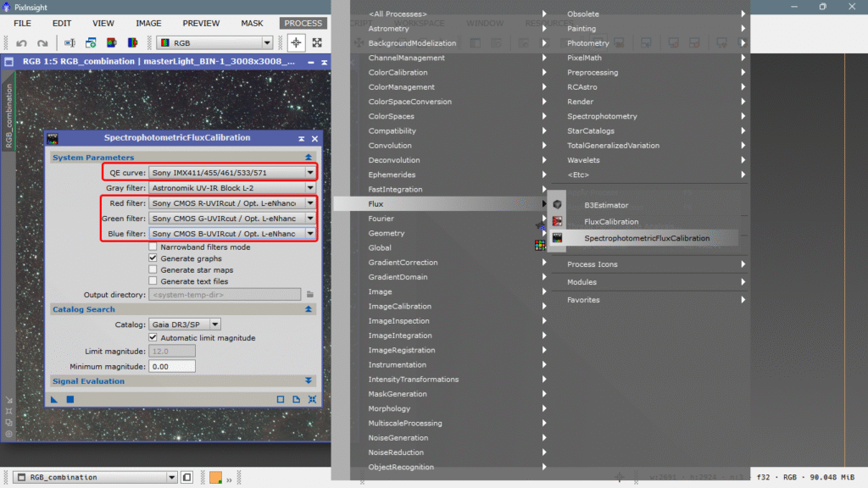Enable Narrowband filters mode
Screen dimensions: 868x488
(x=153, y=247)
